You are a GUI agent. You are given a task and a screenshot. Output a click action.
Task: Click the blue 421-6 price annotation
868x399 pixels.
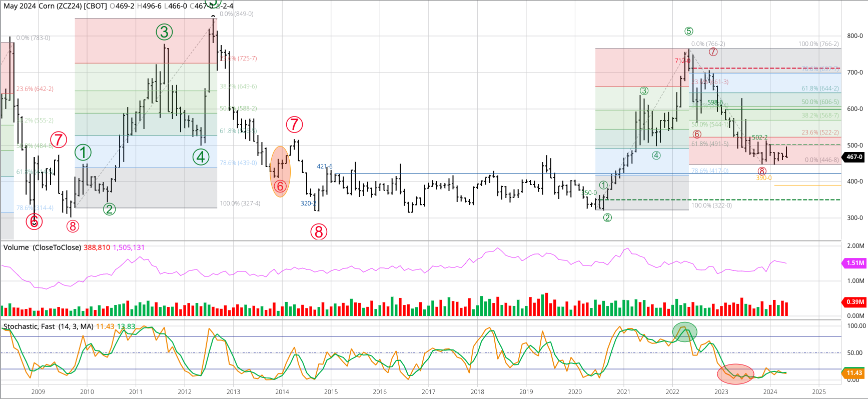[x=324, y=166]
